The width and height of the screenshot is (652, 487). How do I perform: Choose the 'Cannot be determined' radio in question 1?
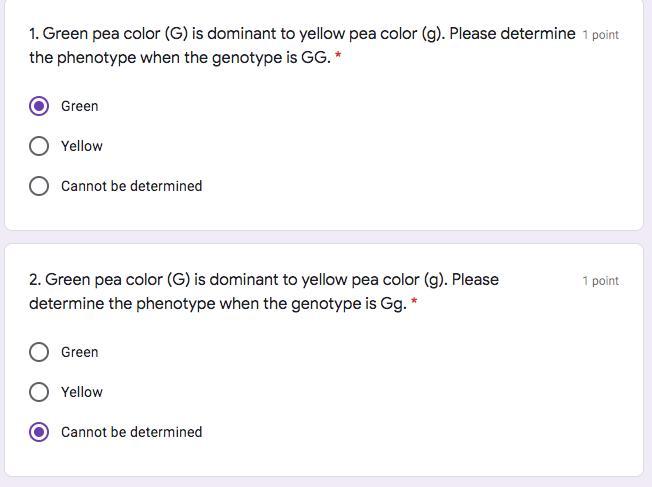(x=39, y=186)
